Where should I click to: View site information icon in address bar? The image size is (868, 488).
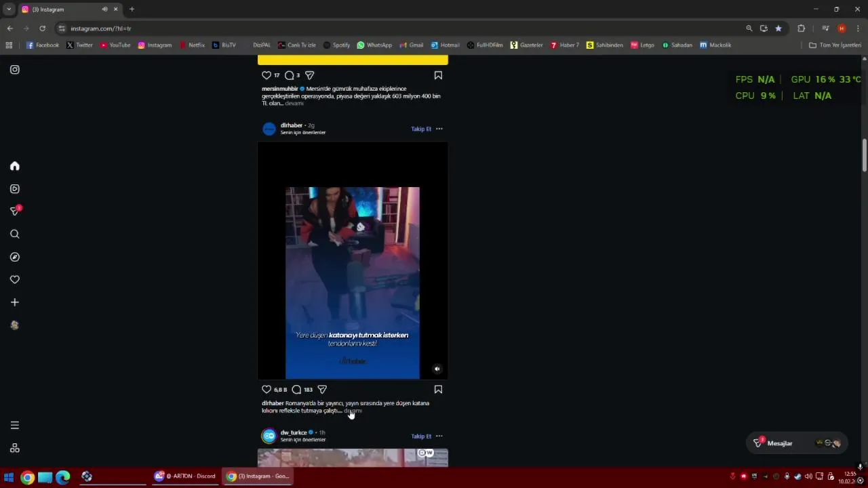click(x=62, y=28)
